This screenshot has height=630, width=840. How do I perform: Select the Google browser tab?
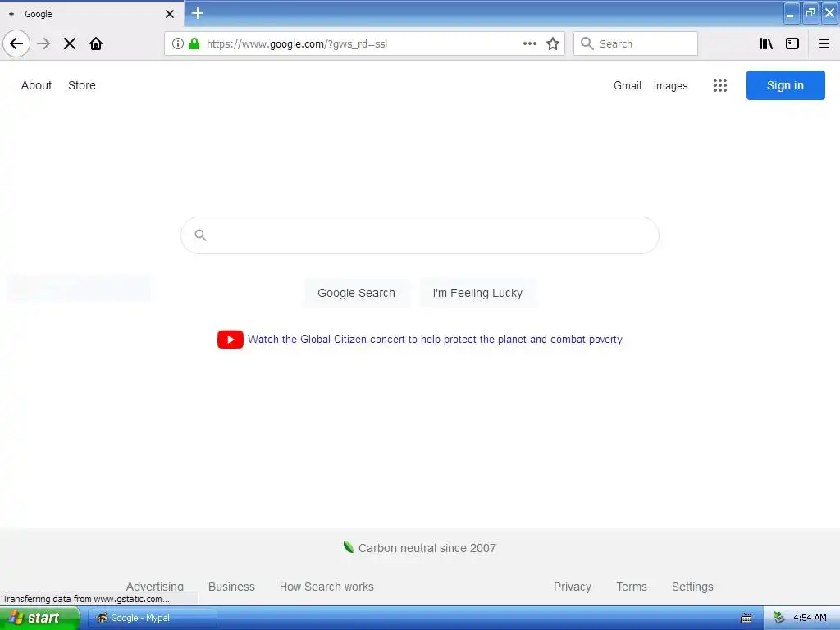point(92,14)
